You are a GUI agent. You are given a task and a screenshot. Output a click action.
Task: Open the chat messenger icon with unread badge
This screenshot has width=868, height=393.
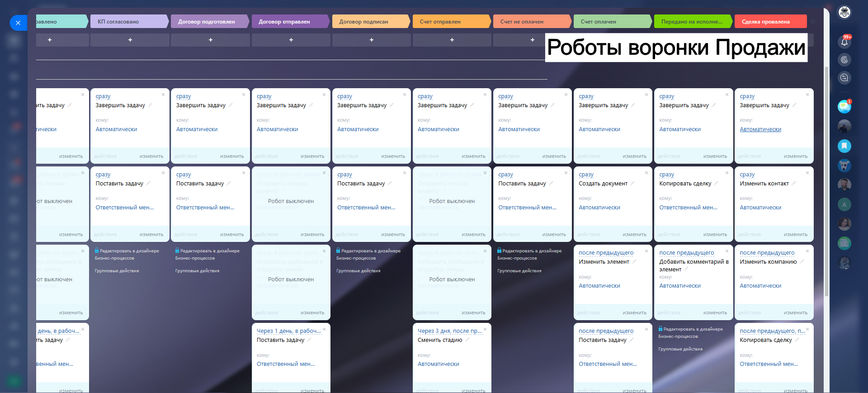pos(844,107)
